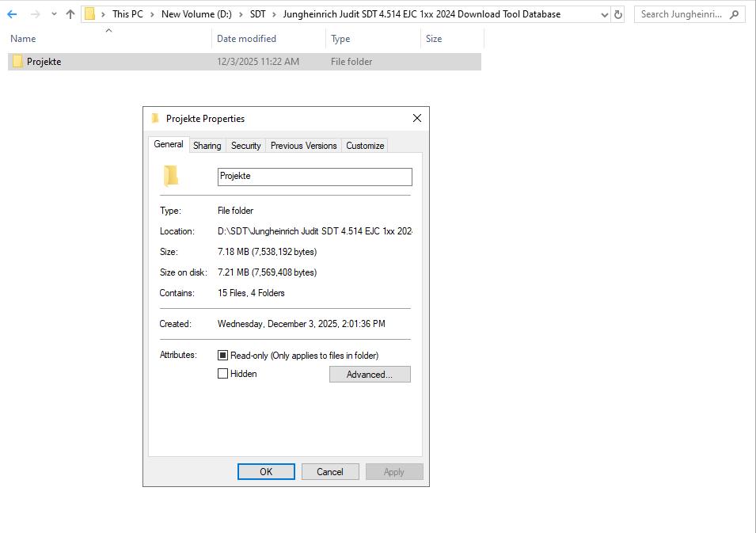The image size is (756, 533).
Task: Expand chevron after New Volume (D:) breadcrumb
Action: point(241,14)
